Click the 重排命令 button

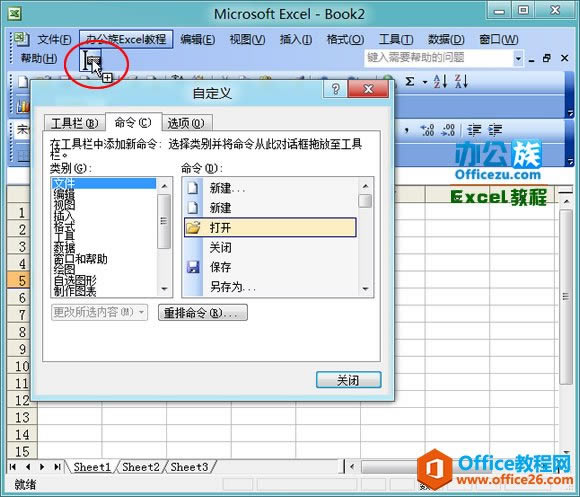[x=203, y=313]
